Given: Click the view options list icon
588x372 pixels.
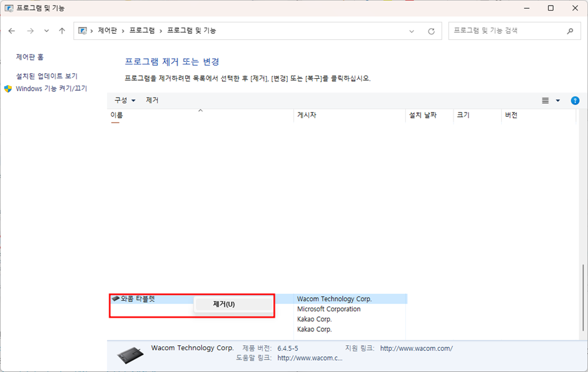Looking at the screenshot, I should tap(545, 101).
